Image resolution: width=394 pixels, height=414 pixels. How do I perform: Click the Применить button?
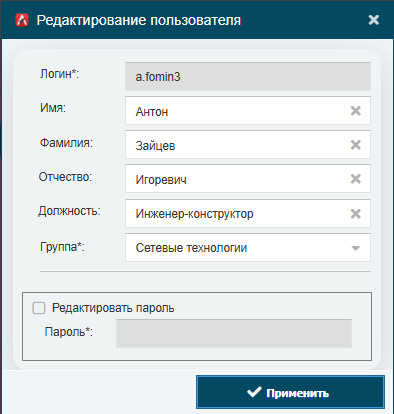290,392
